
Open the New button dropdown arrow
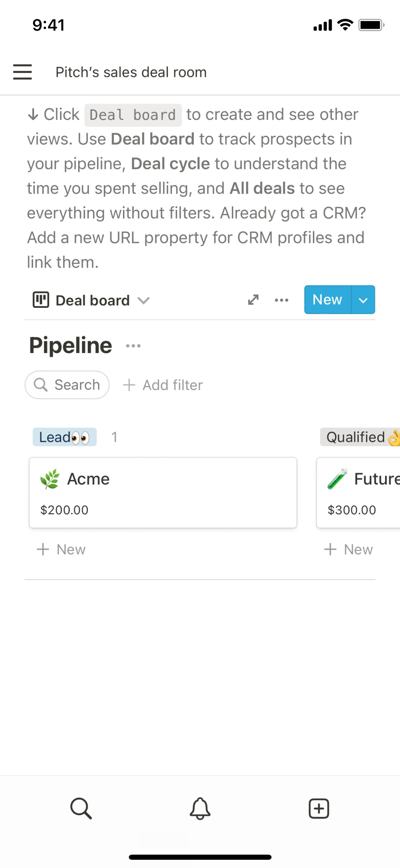click(363, 300)
